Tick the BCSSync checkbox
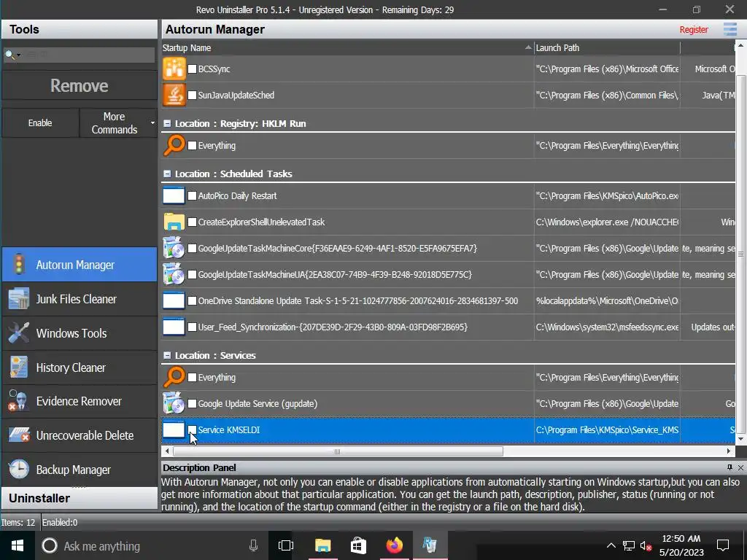Viewport: 747px width, 560px height. pyautogui.click(x=192, y=69)
